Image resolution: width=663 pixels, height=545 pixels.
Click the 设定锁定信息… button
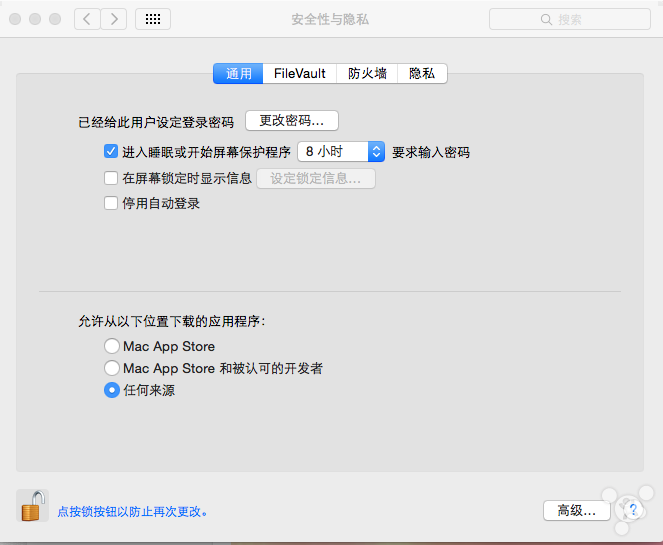pos(316,178)
